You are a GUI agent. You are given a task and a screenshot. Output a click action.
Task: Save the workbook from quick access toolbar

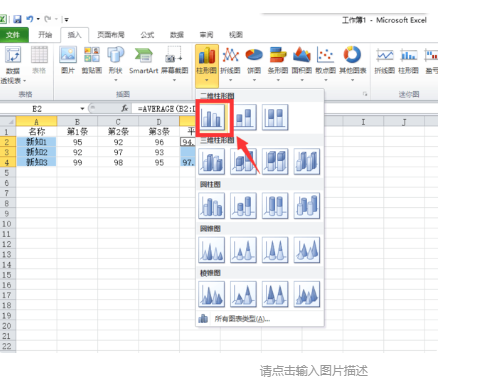pyautogui.click(x=17, y=19)
